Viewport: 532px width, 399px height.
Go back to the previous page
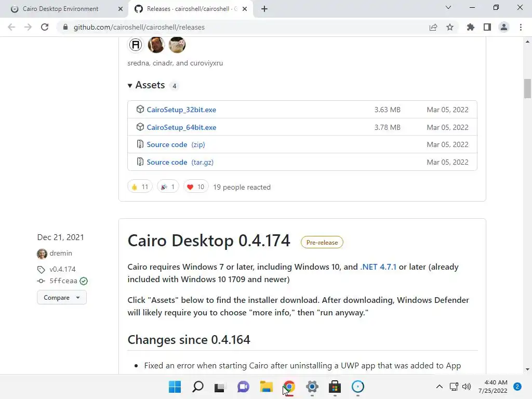(11, 27)
